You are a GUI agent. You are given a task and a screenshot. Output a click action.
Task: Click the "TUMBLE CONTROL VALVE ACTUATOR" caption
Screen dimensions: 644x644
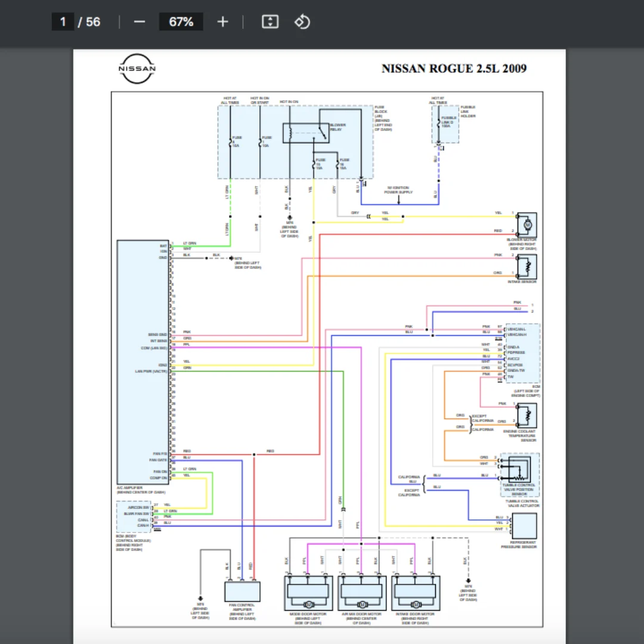click(x=522, y=503)
